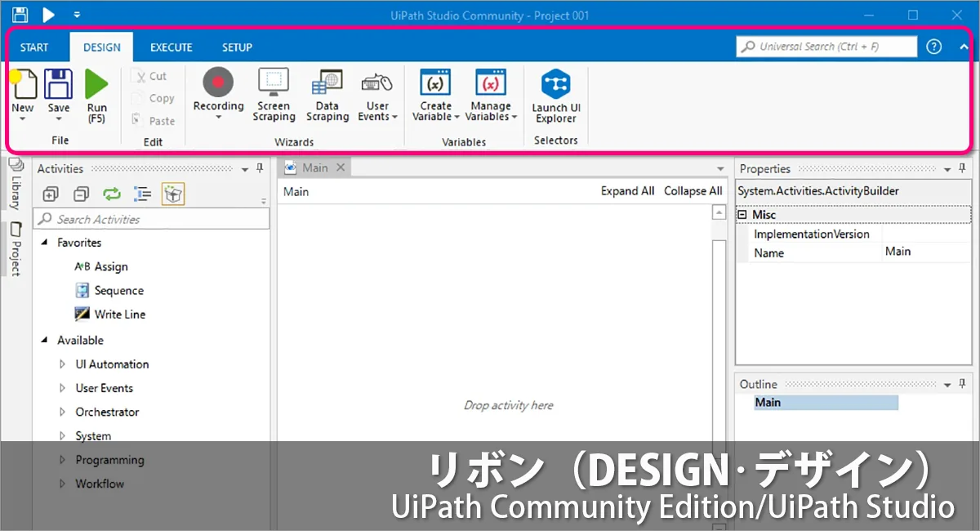Switch to the START ribbon tab
Viewport: 980px width, 531px height.
click(x=34, y=47)
